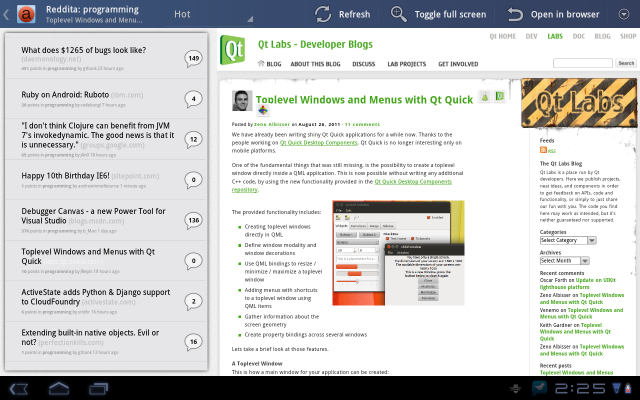
Task: Click the Qt Labs hazard banner
Action: click(x=579, y=102)
